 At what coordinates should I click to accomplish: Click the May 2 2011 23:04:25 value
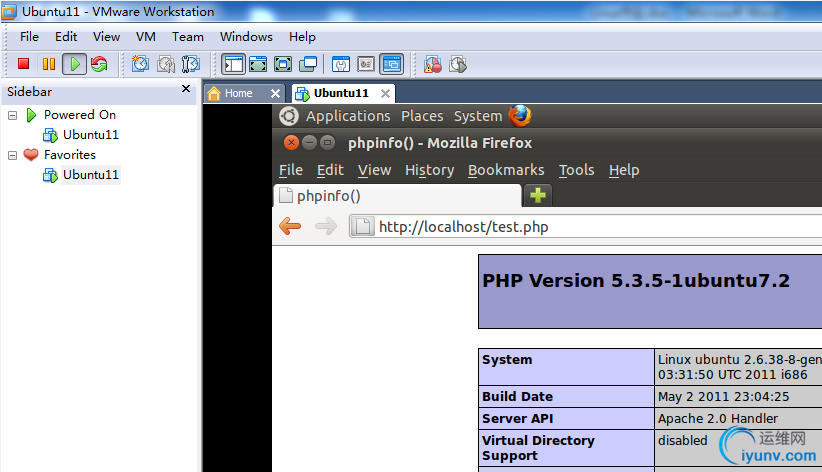[x=723, y=396]
